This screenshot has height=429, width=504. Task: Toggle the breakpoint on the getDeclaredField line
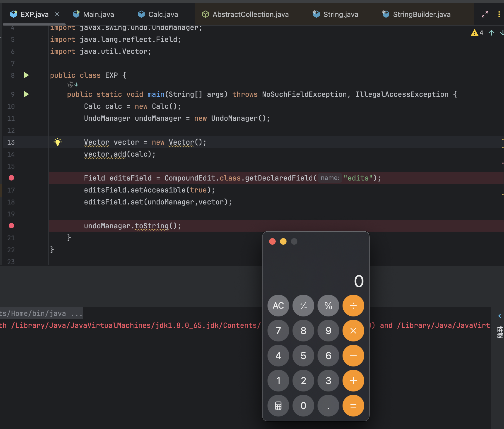click(11, 178)
